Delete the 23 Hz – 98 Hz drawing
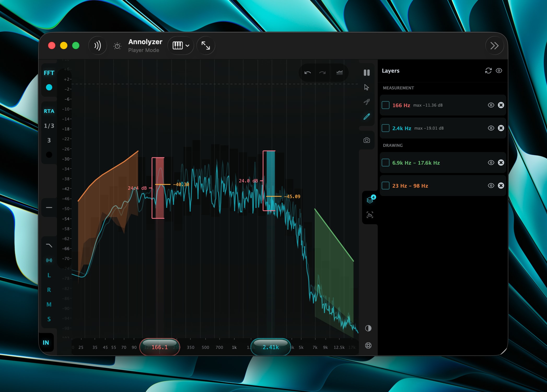The image size is (547, 392). point(501,186)
